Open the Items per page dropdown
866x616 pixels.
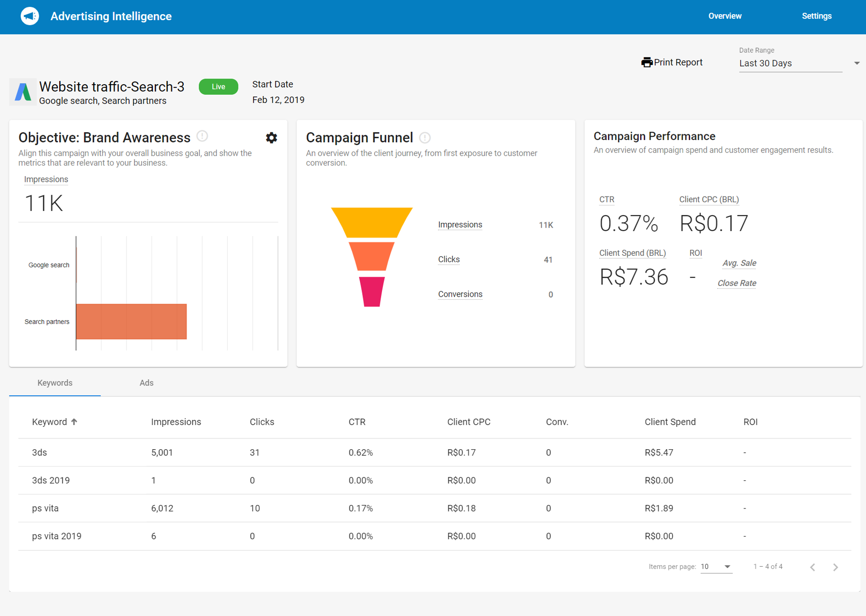tap(716, 567)
